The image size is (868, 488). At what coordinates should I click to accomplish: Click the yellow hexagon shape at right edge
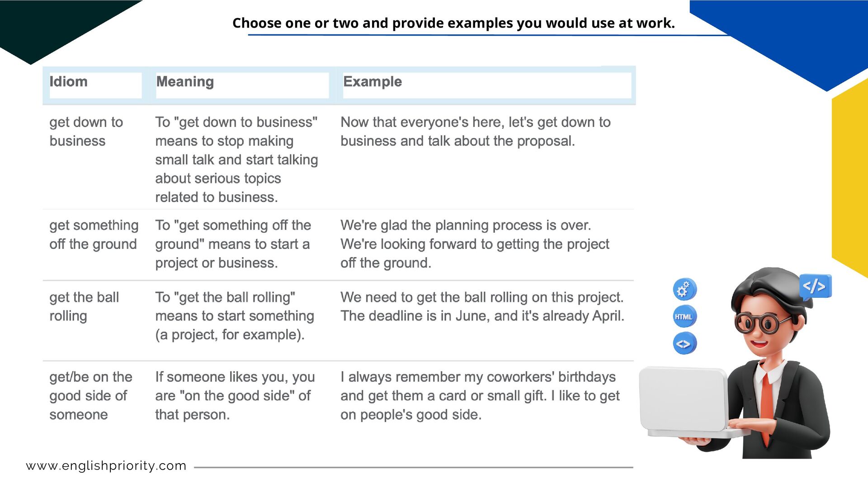pos(851,181)
